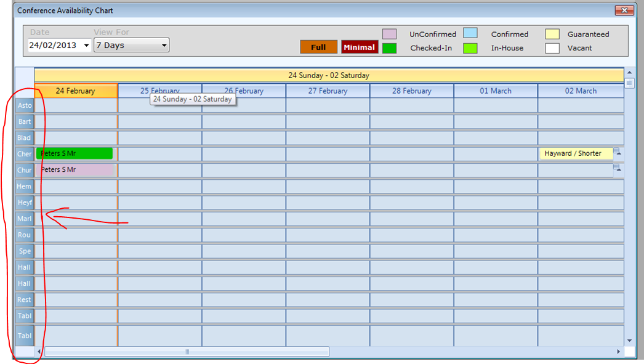
Task: Select the Cher room row header
Action: [x=25, y=154]
